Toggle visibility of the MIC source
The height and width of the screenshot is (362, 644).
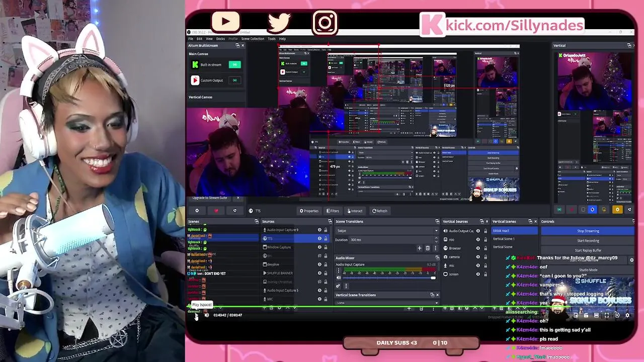pos(319,299)
